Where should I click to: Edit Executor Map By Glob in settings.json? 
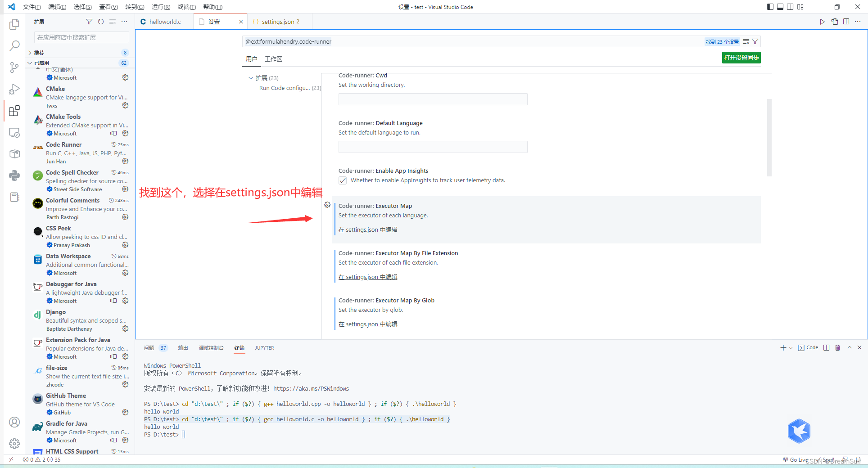[x=368, y=324]
